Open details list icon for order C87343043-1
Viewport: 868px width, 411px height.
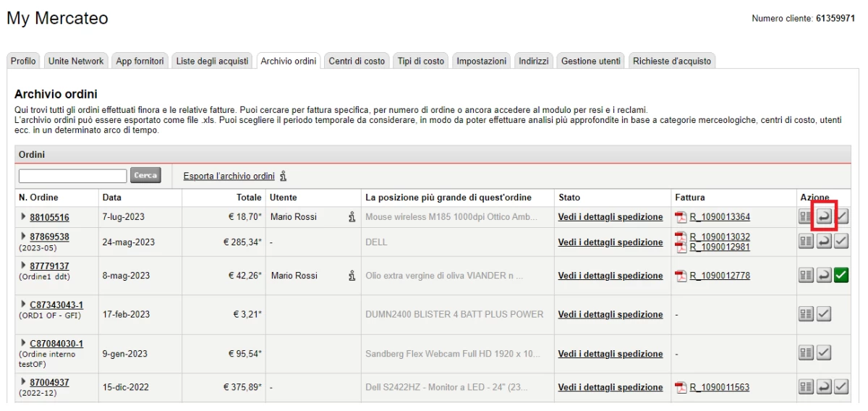point(806,314)
